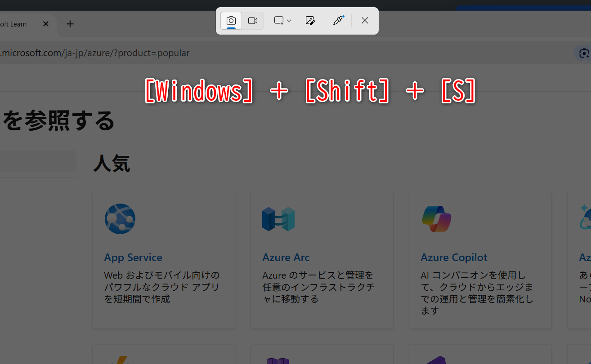591x364 pixels.
Task: Dismiss the Snipping Tool overlay with X
Action: [364, 20]
